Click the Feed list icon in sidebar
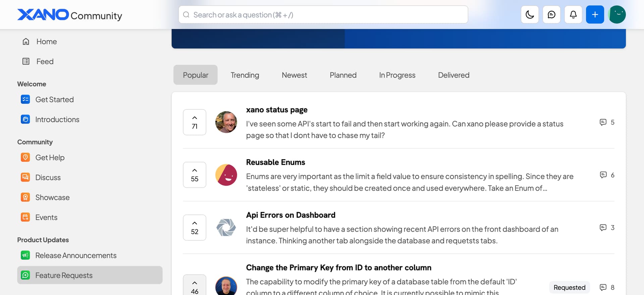Viewport: 644px width, 295px height. pyautogui.click(x=26, y=61)
